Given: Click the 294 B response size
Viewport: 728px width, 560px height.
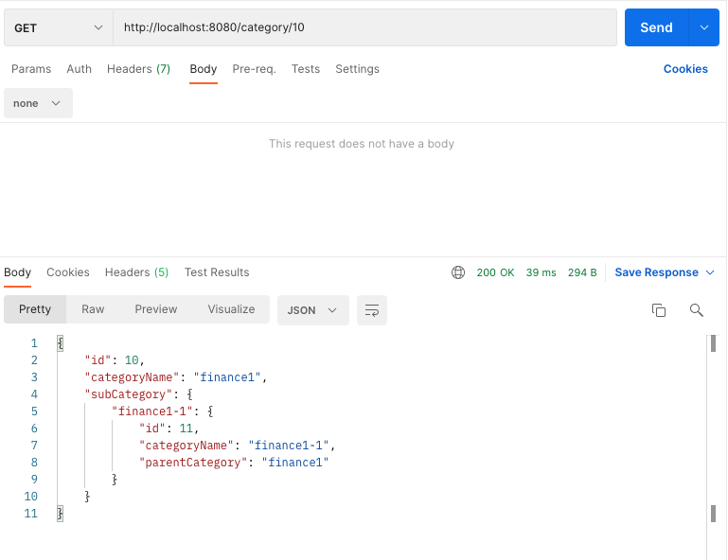Looking at the screenshot, I should point(582,272).
